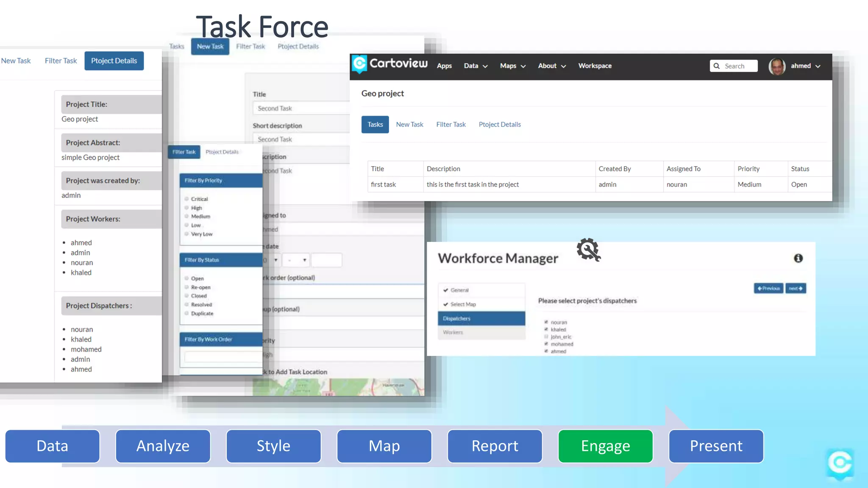The image size is (868, 488).
Task: Click the Filter By Priority panel header
Action: (x=221, y=180)
